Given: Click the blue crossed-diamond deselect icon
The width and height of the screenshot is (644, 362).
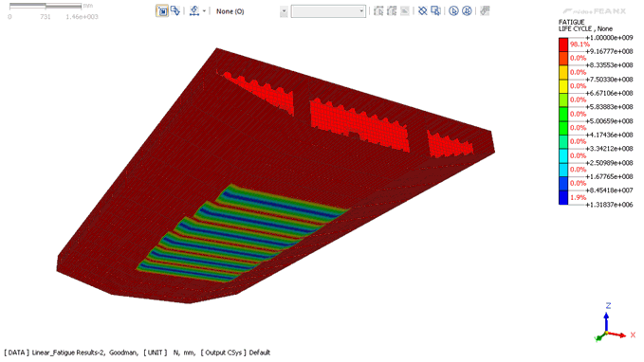Looking at the screenshot, I should coord(423,11).
